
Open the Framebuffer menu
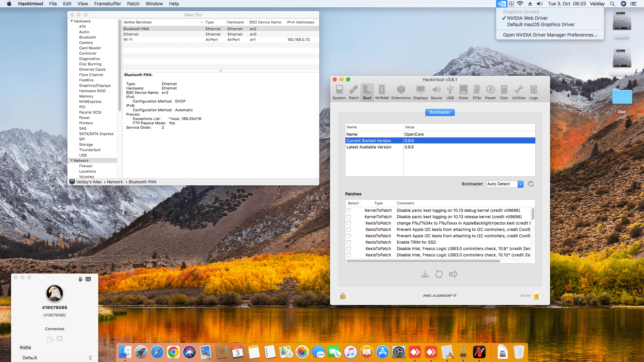click(107, 4)
